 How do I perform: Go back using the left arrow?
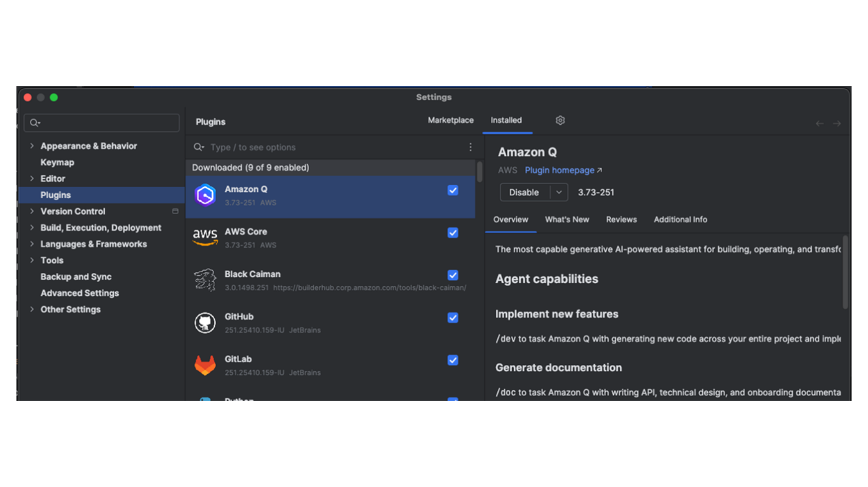click(819, 123)
